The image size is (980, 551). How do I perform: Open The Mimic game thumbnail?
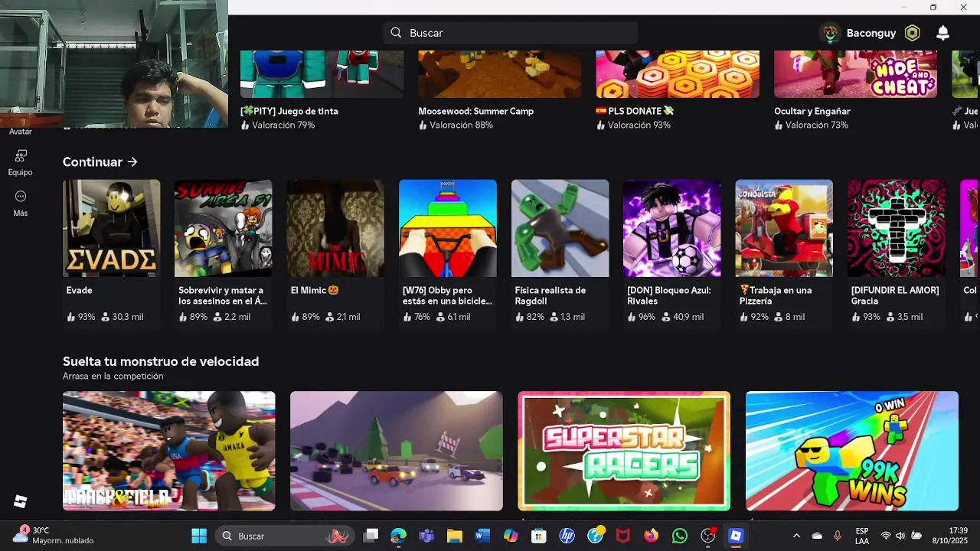coord(335,228)
